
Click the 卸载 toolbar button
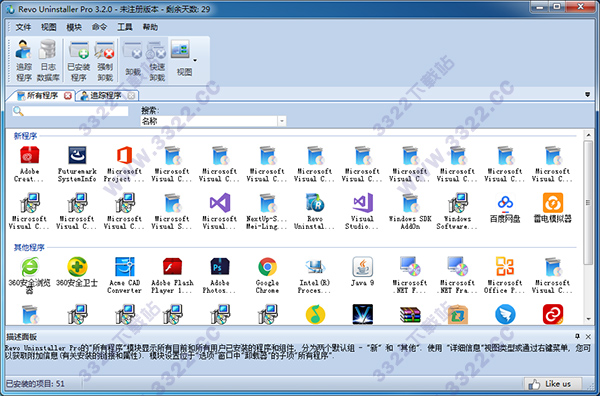click(133, 60)
